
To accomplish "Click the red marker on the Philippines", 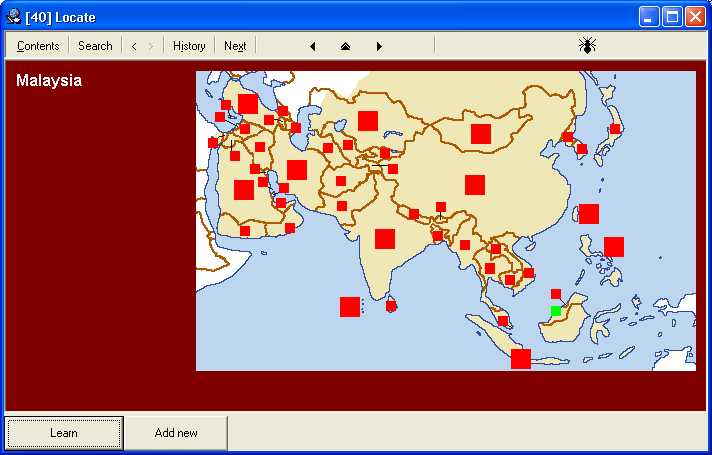I will (x=614, y=247).
